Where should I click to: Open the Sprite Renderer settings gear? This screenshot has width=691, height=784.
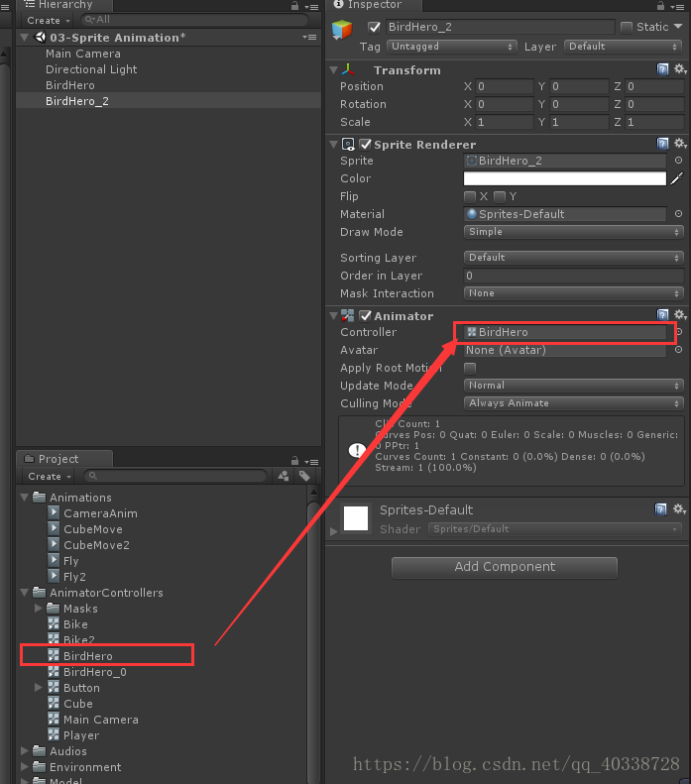tap(679, 144)
